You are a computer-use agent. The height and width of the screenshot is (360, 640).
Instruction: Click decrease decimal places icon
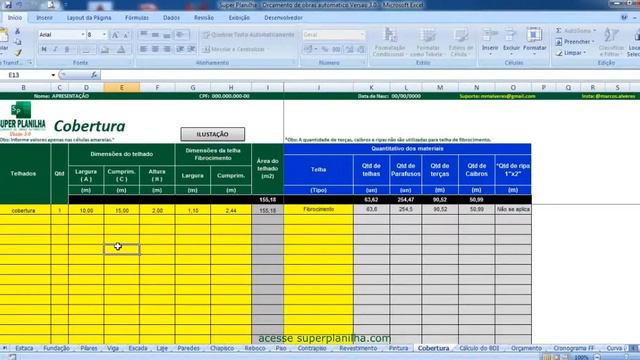[361, 49]
